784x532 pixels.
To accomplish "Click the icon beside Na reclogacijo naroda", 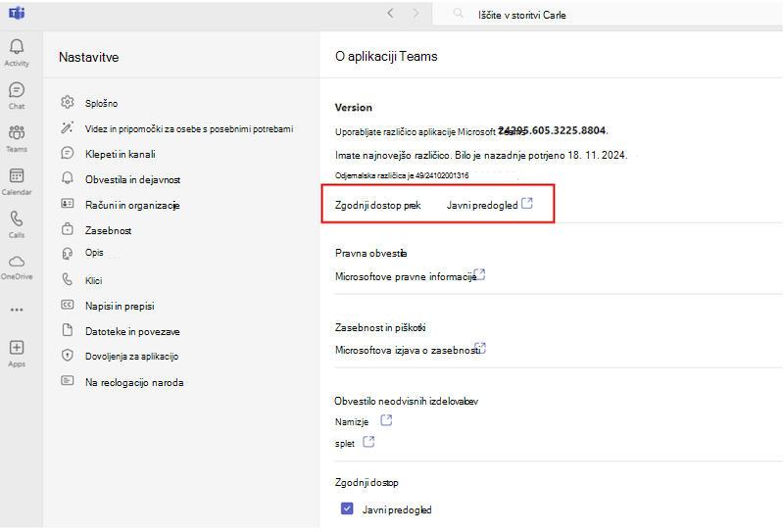I will click(x=67, y=380).
